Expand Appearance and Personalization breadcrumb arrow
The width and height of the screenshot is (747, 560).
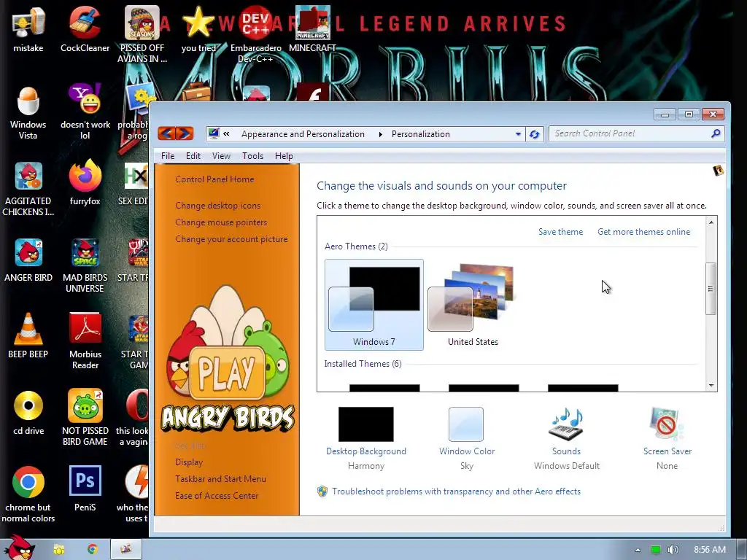tap(380, 134)
